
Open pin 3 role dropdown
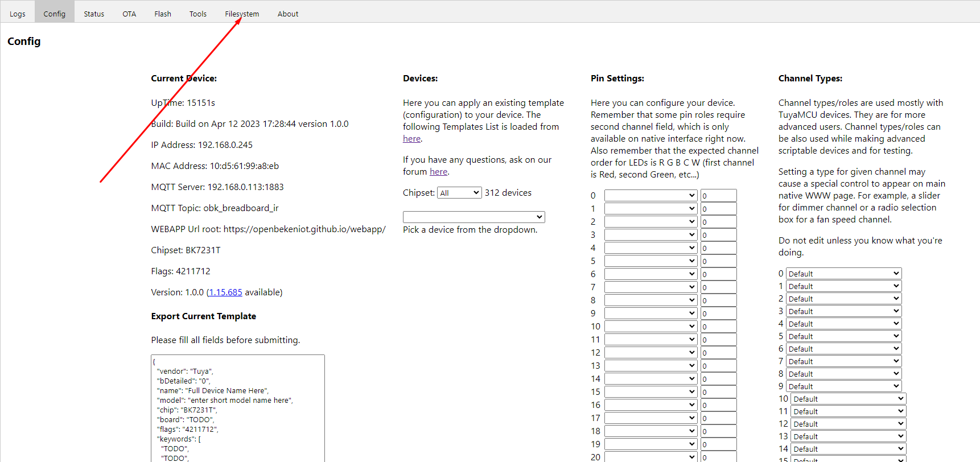pyautogui.click(x=650, y=235)
